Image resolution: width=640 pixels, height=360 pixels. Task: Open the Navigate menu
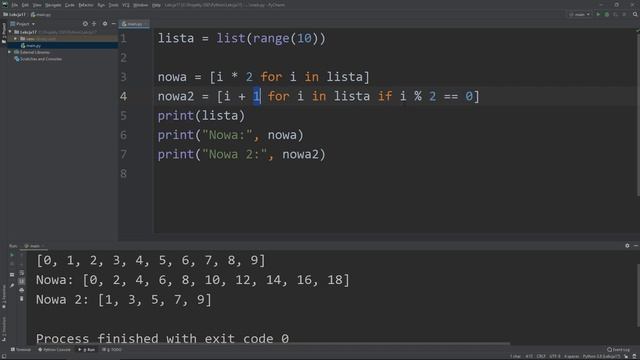tap(53, 5)
